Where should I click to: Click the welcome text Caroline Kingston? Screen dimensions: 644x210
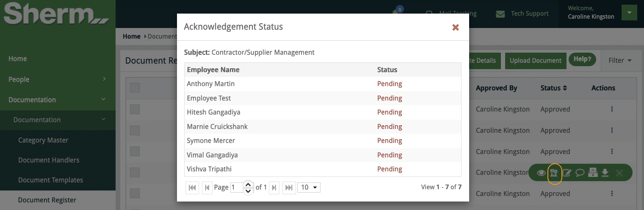click(x=591, y=17)
